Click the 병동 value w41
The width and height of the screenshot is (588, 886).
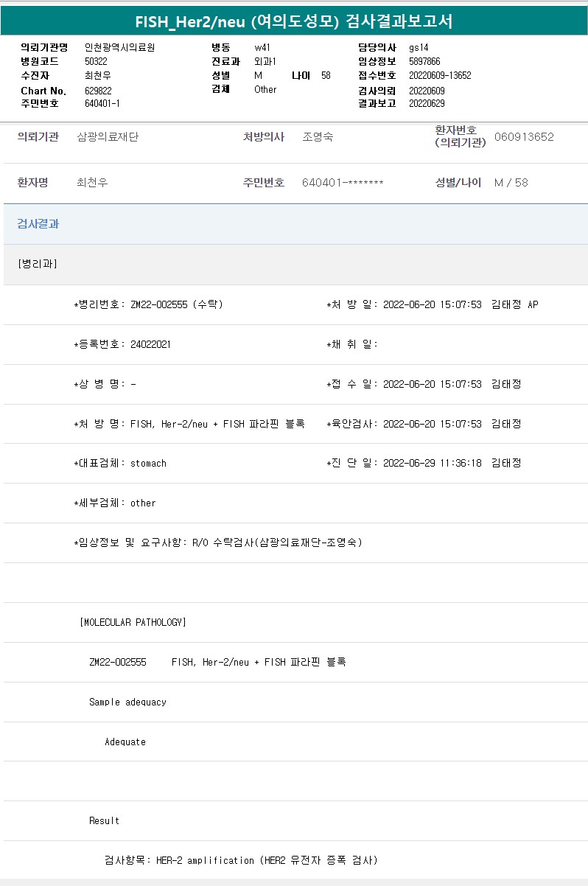pyautogui.click(x=262, y=47)
